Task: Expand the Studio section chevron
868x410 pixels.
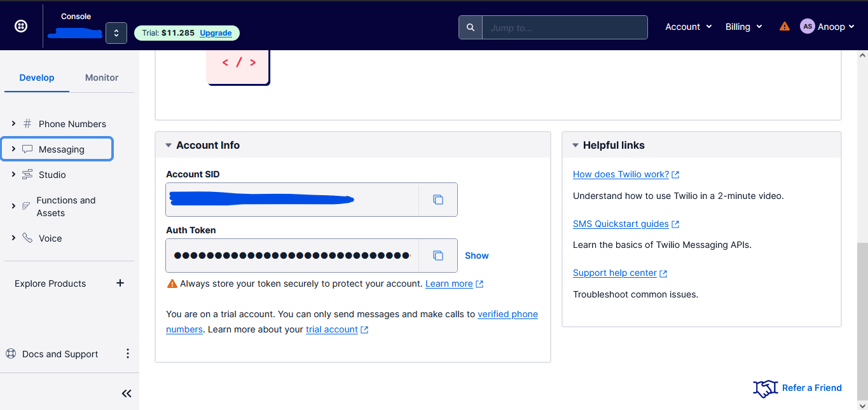Action: pyautogui.click(x=13, y=174)
